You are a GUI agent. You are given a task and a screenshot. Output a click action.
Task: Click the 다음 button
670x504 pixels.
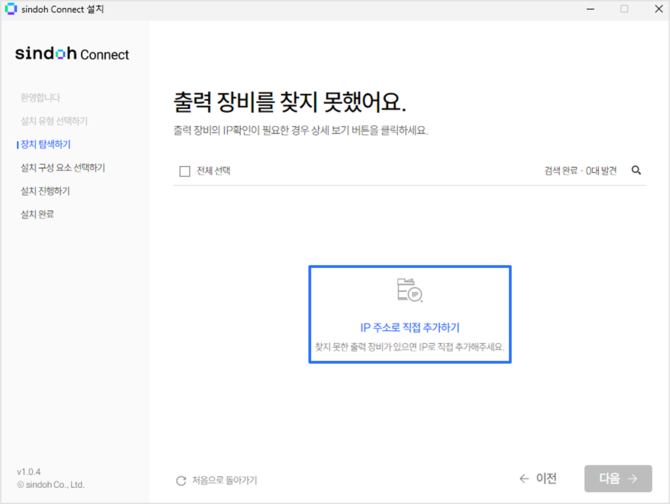click(618, 478)
